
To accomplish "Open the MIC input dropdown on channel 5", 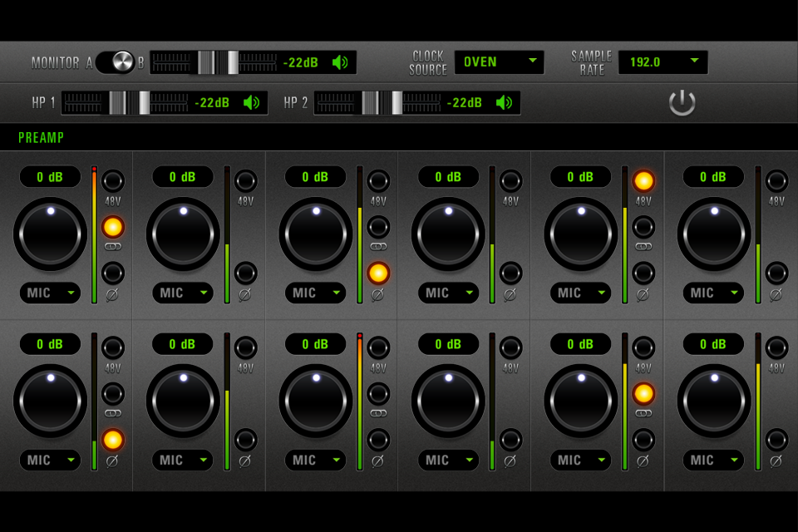I will point(581,293).
